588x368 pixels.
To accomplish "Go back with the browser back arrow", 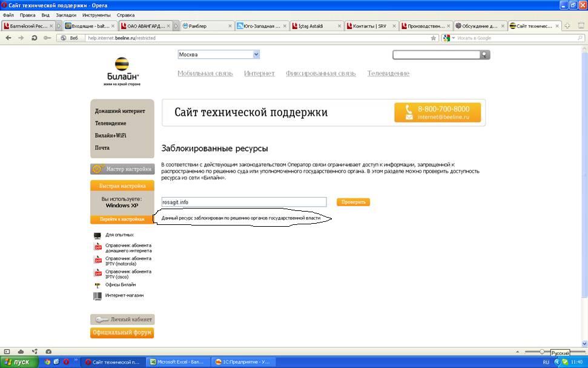I will tap(8, 38).
